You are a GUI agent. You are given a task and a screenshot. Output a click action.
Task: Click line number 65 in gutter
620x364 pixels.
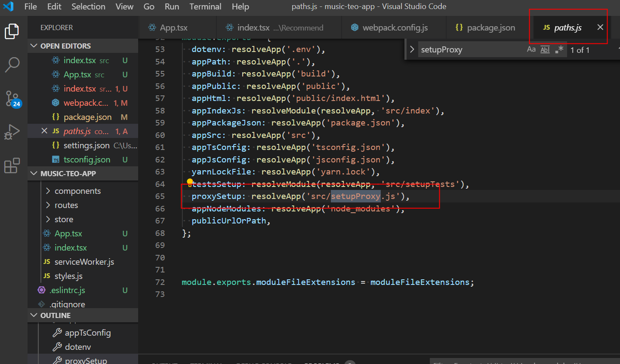(160, 196)
